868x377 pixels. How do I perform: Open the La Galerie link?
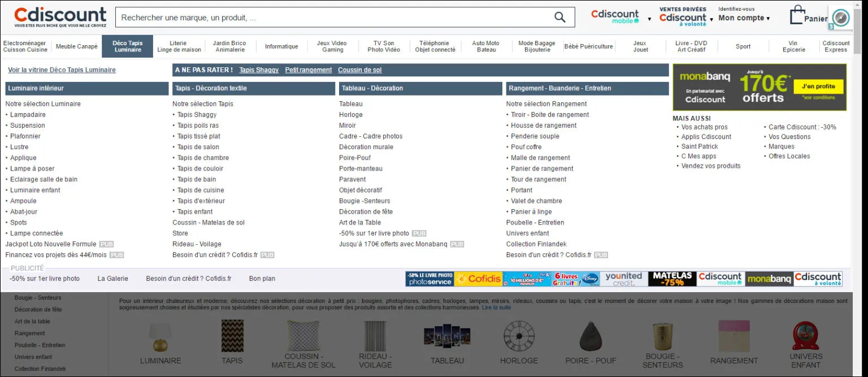click(x=113, y=279)
